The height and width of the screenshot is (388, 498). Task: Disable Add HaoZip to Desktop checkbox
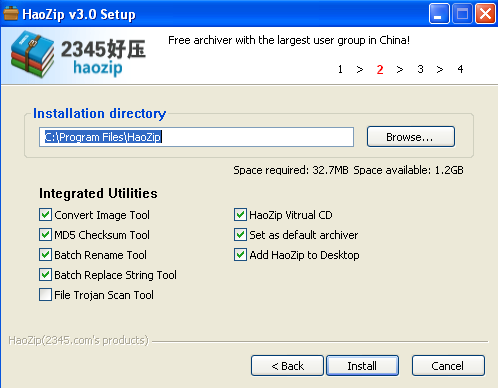tap(240, 255)
